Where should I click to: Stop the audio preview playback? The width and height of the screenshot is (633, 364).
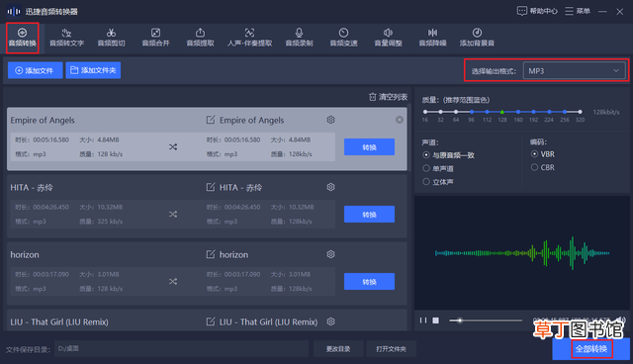pos(435,320)
